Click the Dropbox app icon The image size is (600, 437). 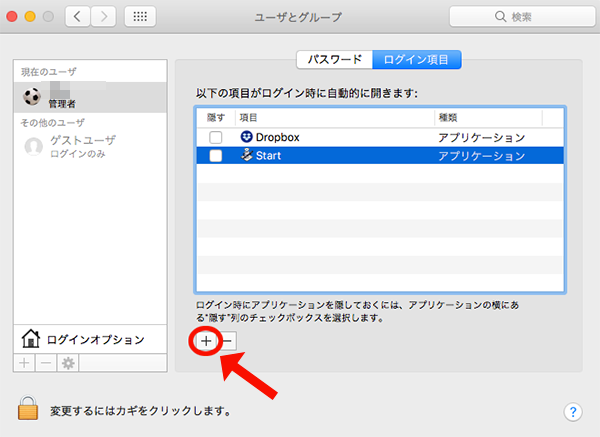246,137
